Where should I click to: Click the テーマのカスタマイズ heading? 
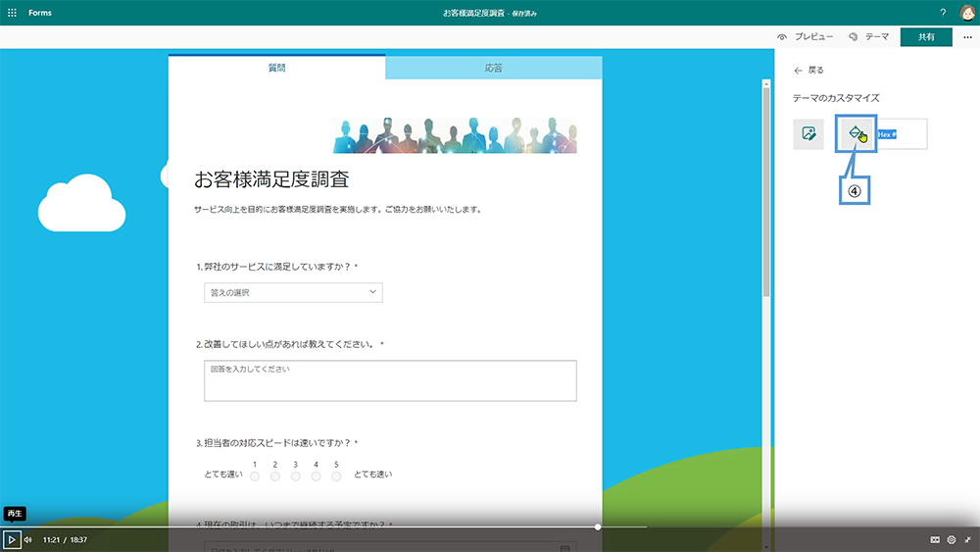(836, 97)
